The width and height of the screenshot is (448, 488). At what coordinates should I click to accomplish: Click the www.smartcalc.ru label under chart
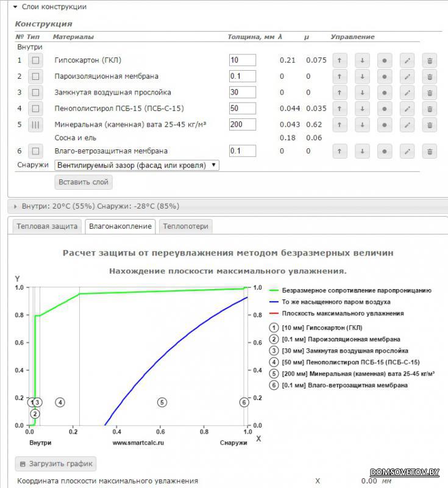(x=138, y=443)
